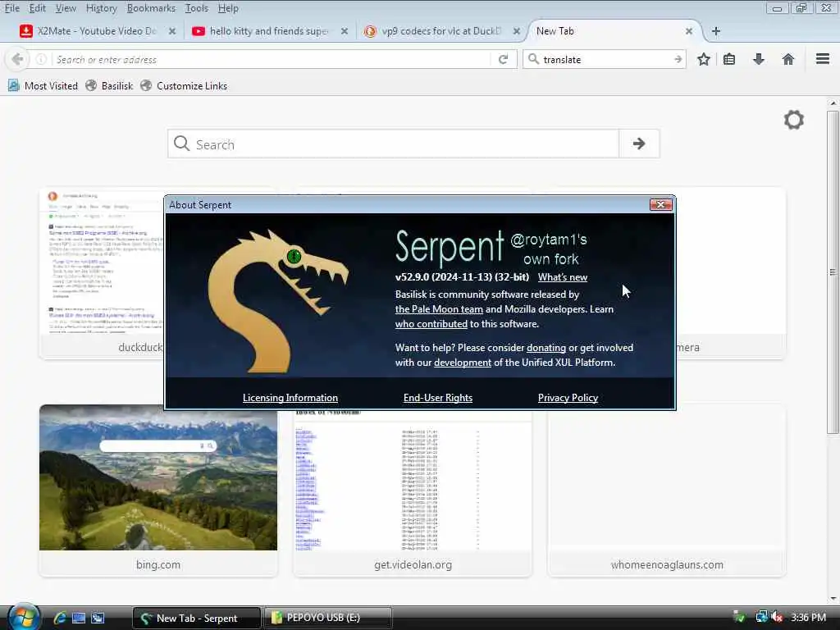Open the get.videolan.org tile thumbnail
840x630 pixels.
(413, 481)
